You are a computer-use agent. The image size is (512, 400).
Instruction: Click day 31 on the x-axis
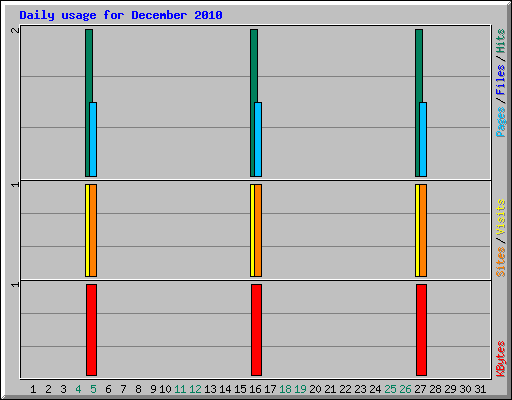480,389
